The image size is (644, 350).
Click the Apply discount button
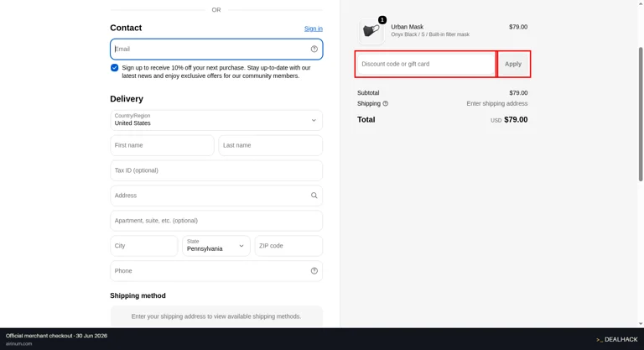[513, 64]
